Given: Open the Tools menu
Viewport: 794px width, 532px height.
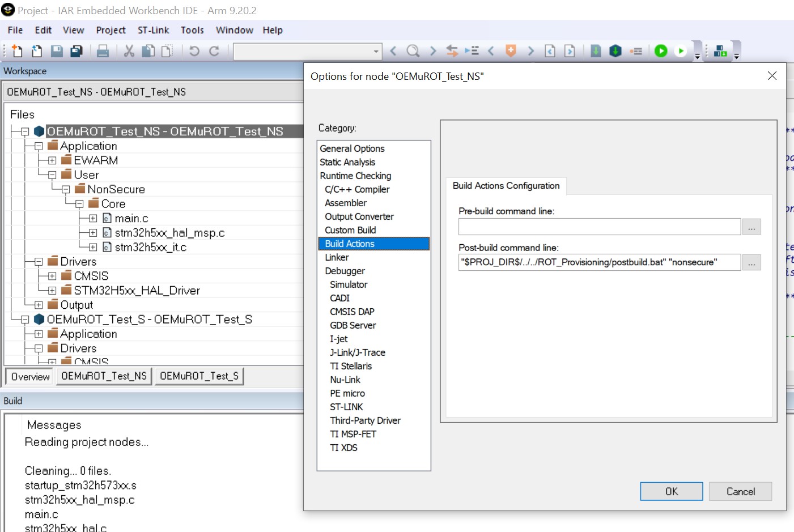Looking at the screenshot, I should pos(192,30).
